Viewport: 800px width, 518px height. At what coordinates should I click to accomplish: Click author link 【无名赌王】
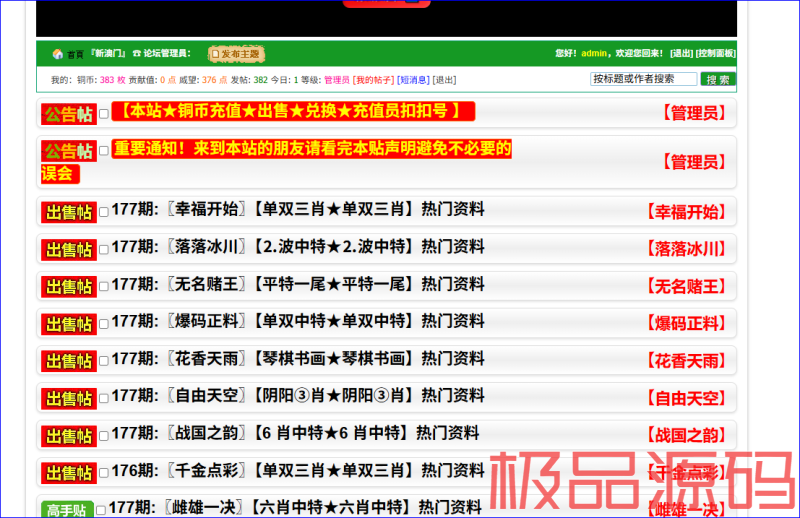click(x=686, y=286)
